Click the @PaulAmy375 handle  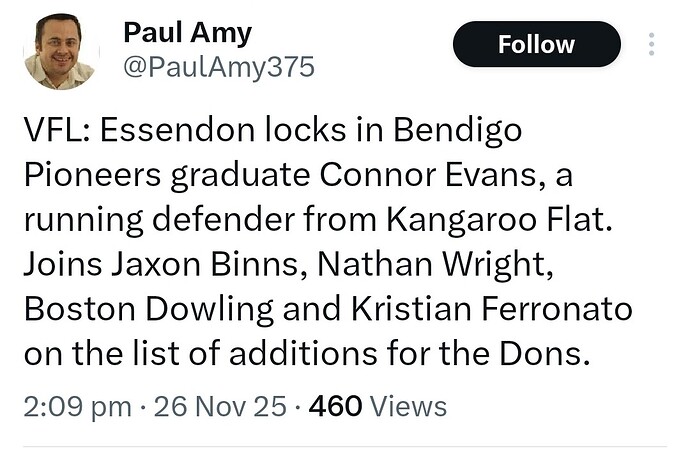coord(218,67)
